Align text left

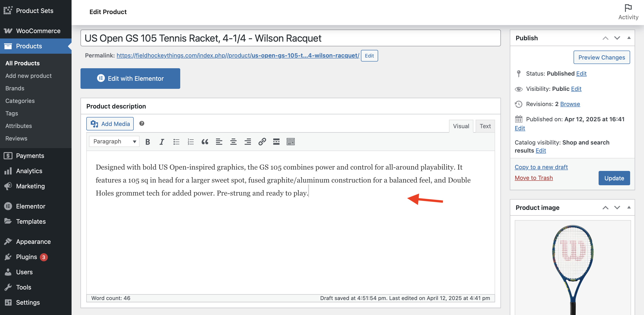click(x=219, y=142)
